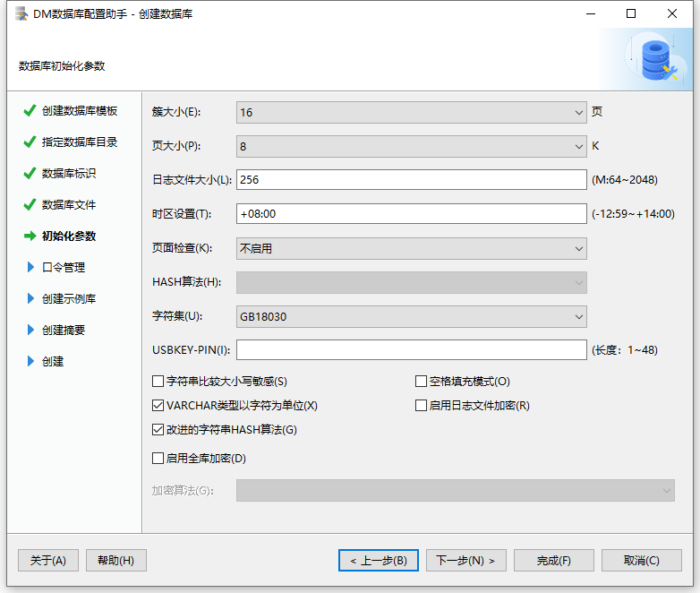The image size is (700, 593).
Task: Go to the 创建 step in sidebar
Action: [53, 362]
